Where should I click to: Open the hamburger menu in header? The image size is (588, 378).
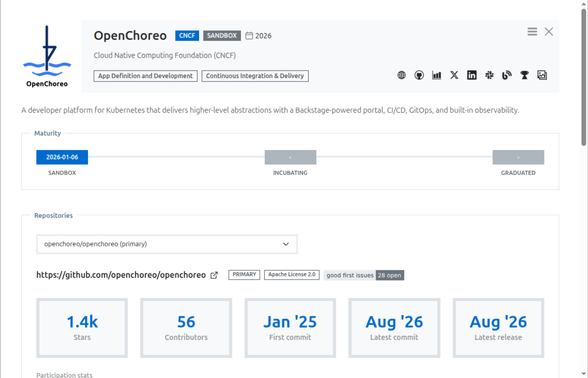tap(532, 32)
